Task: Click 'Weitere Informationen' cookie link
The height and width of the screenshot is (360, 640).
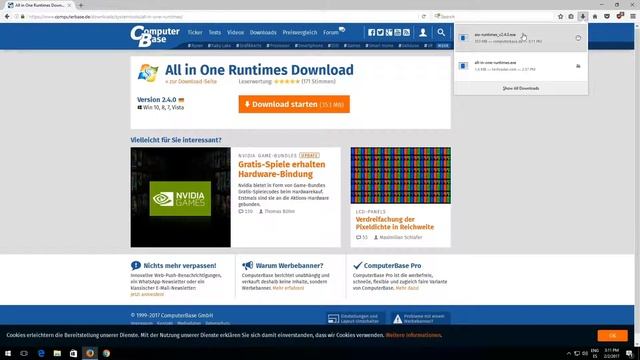Action: click(x=413, y=335)
